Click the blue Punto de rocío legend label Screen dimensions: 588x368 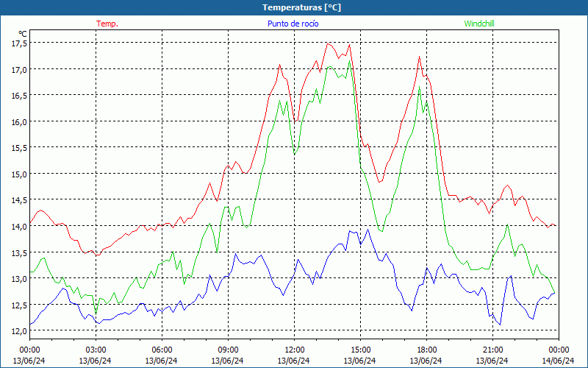coord(293,24)
